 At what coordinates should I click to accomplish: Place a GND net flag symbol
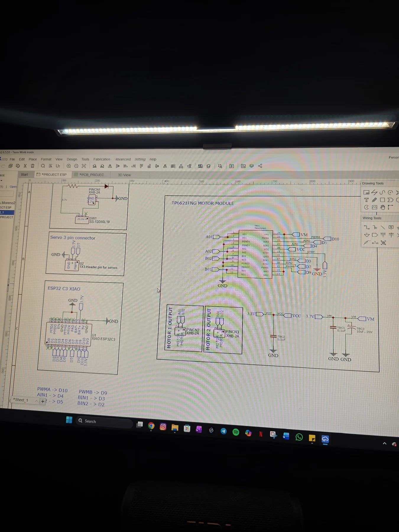(x=367, y=235)
